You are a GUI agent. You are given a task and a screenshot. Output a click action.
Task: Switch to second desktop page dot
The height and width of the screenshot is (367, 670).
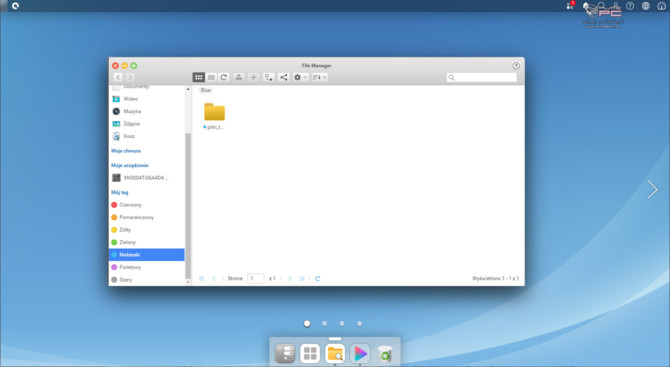click(x=324, y=323)
